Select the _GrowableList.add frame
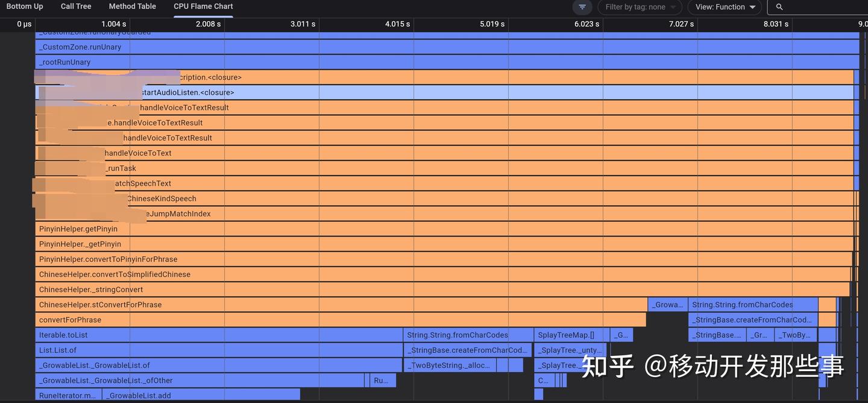 [201, 396]
